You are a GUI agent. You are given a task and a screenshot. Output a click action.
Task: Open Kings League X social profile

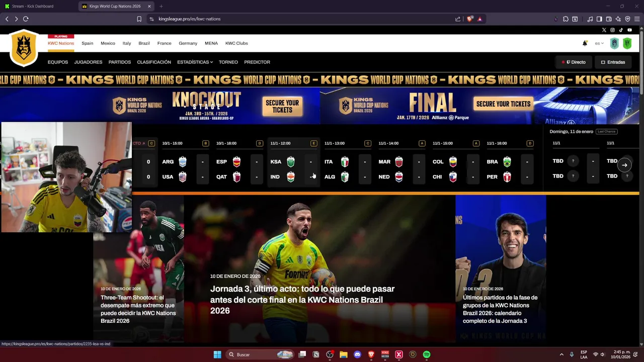click(604, 30)
